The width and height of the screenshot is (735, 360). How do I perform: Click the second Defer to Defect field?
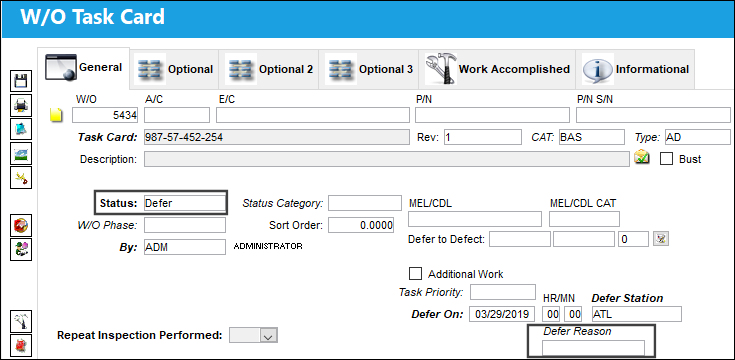point(584,239)
